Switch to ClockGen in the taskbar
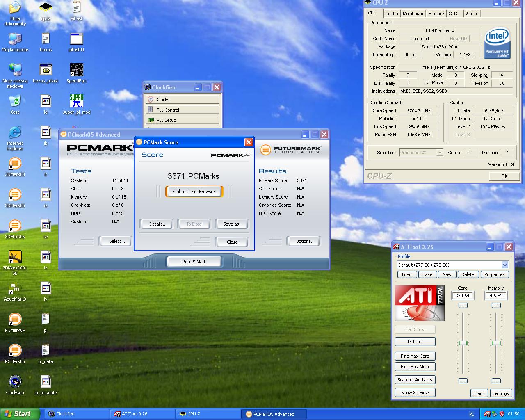Screen dimensions: 525x420 (76, 414)
